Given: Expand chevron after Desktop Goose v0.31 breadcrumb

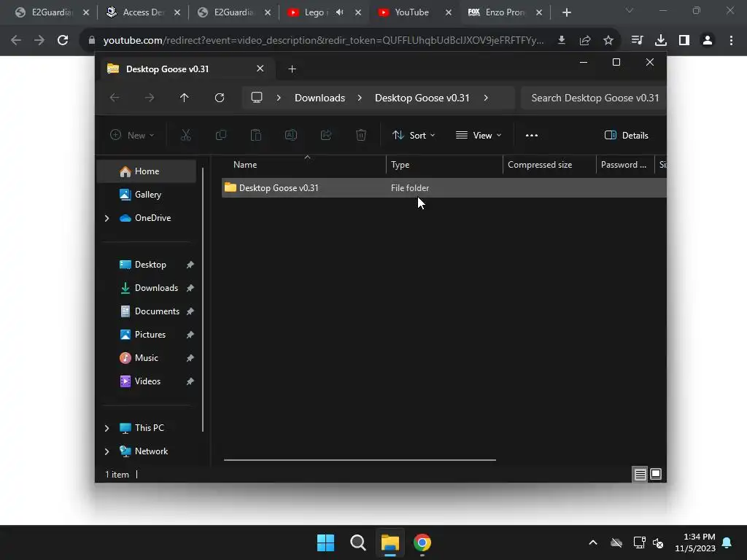Looking at the screenshot, I should 486,98.
